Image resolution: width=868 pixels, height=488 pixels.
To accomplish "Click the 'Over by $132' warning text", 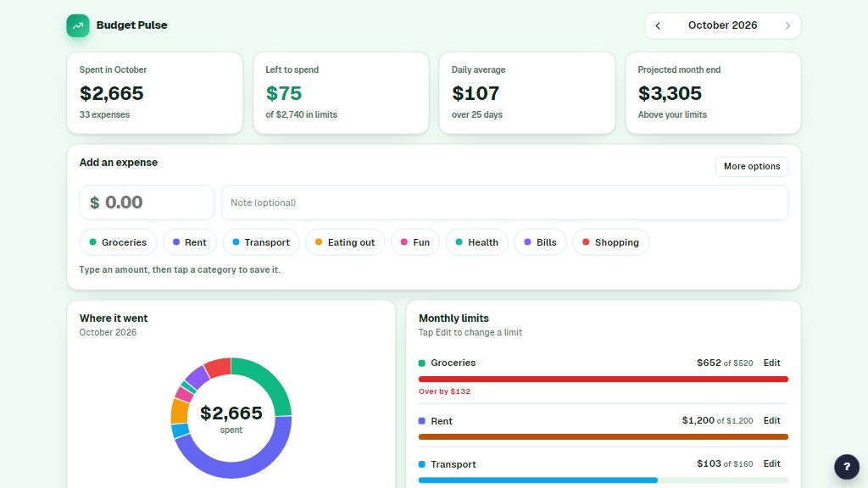I will pyautogui.click(x=444, y=391).
